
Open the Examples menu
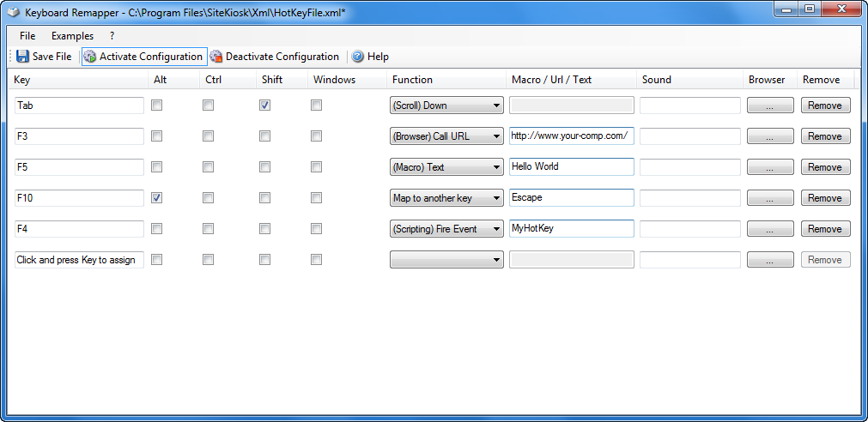tap(72, 36)
